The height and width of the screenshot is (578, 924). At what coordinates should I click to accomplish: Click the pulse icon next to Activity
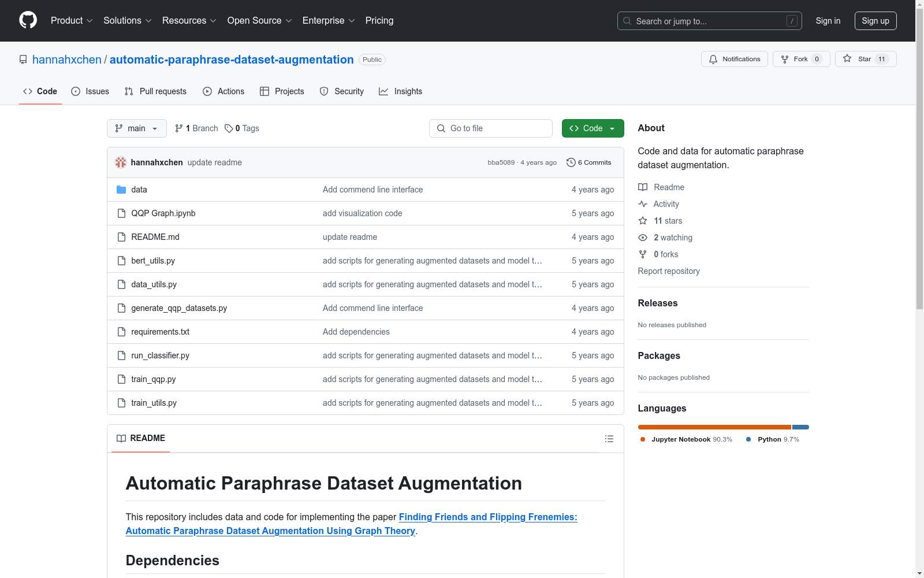pos(643,204)
